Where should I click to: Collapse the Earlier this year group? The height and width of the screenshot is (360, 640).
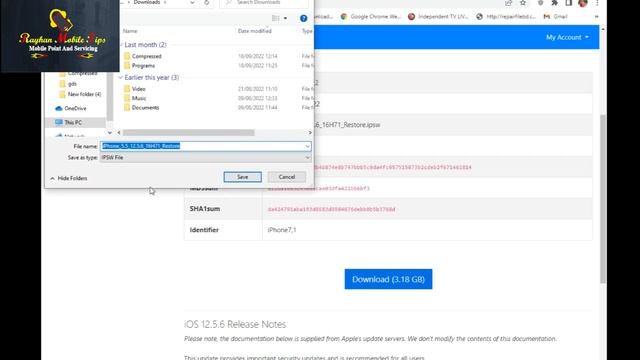pos(121,77)
